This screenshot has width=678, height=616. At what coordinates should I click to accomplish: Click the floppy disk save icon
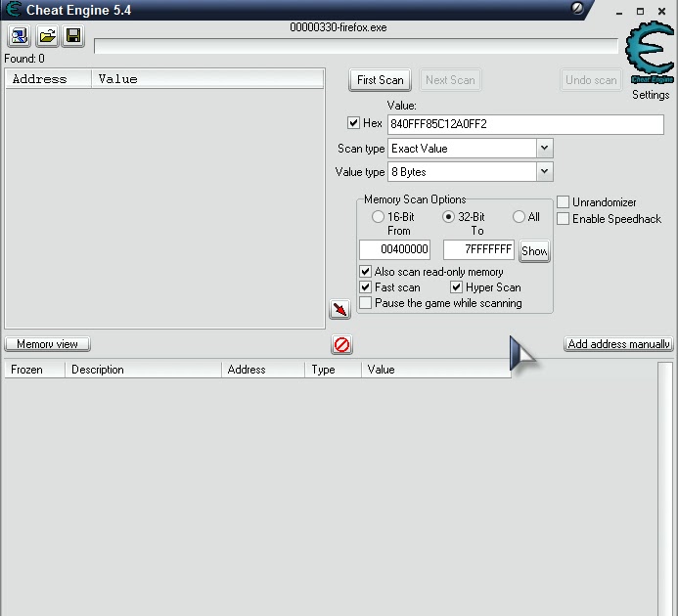click(73, 36)
